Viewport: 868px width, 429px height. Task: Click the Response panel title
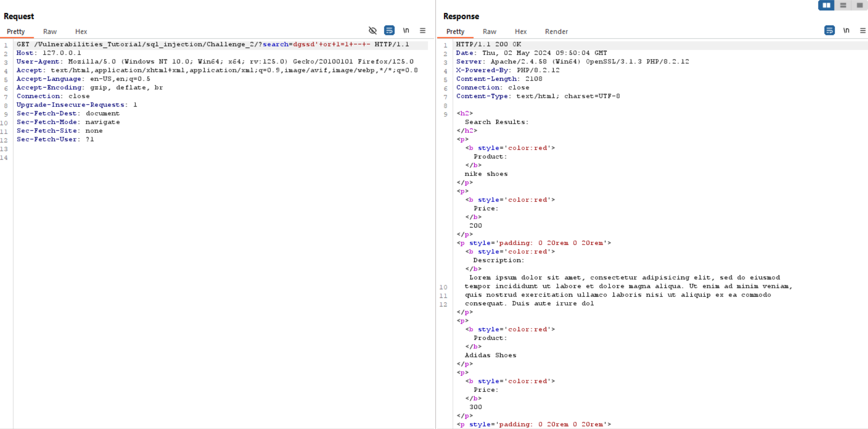click(x=461, y=16)
